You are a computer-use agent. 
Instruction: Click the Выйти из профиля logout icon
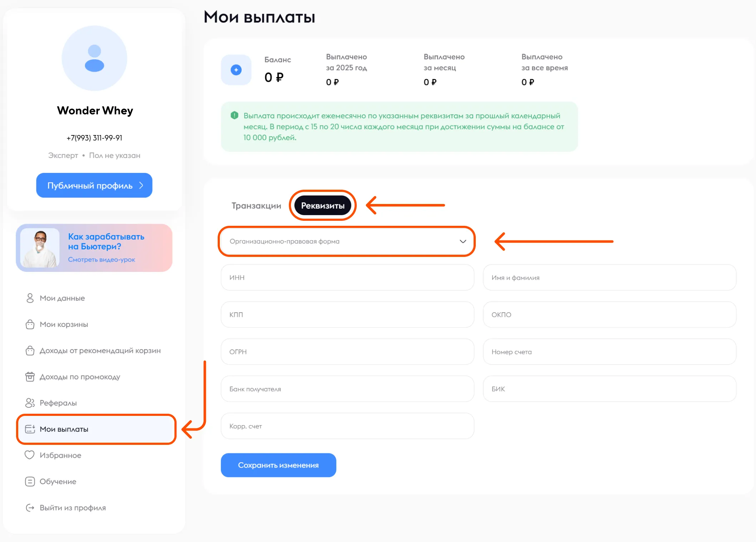[30, 508]
